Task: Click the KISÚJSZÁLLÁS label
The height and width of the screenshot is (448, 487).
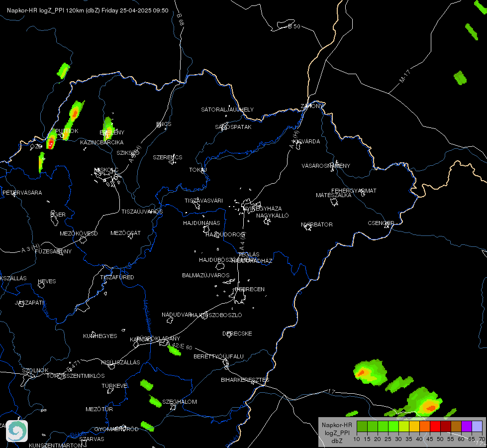Action: [x=120, y=362]
